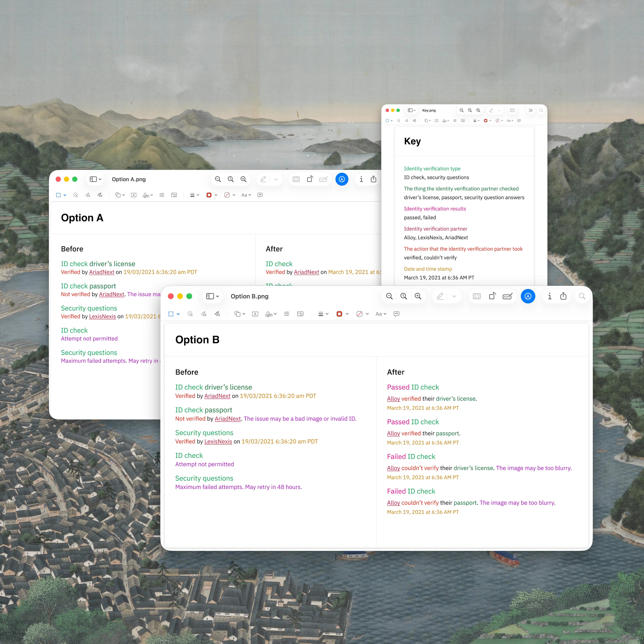Show more toolbar items in Key.png window
Viewport: 644px width, 644px height.
coord(530,110)
